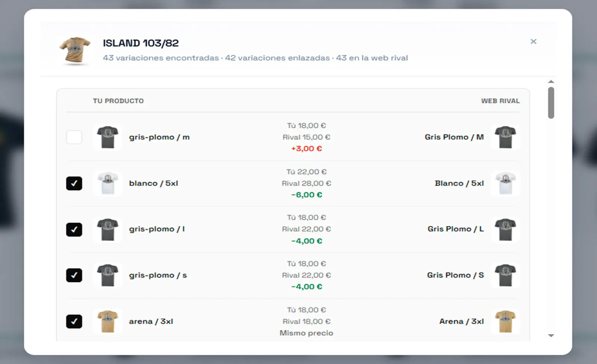Select the 'gris-plomo / l' product name
The height and width of the screenshot is (364, 597).
(157, 229)
